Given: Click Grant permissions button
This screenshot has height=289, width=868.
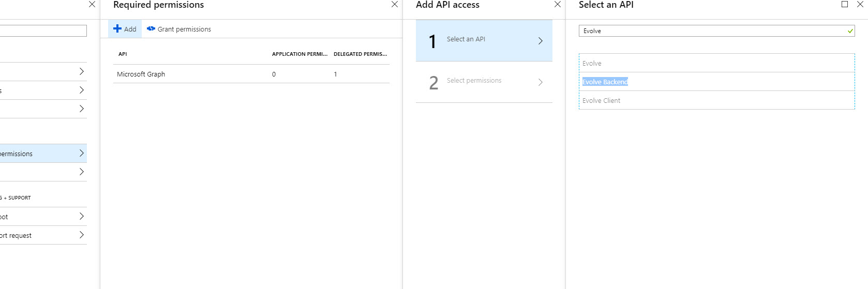Looking at the screenshot, I should tap(179, 29).
